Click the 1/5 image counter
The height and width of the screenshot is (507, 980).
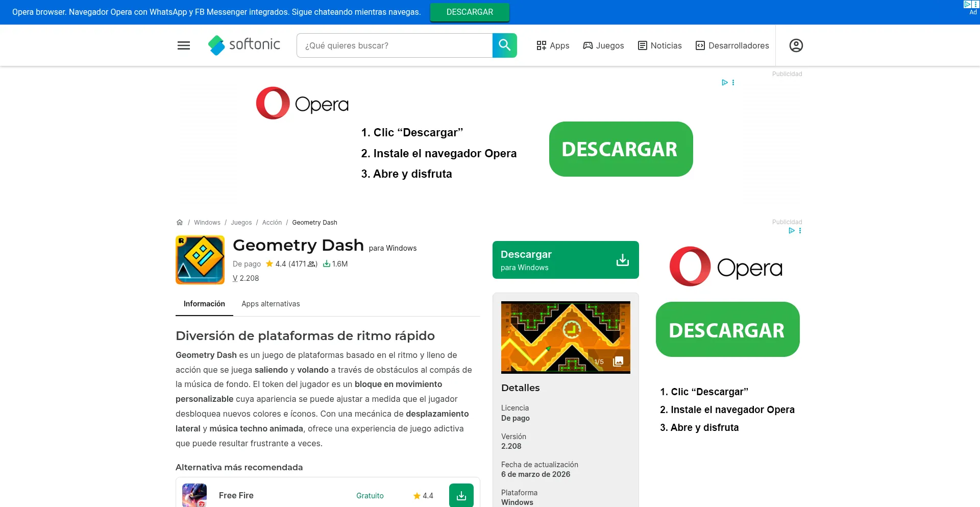click(599, 361)
